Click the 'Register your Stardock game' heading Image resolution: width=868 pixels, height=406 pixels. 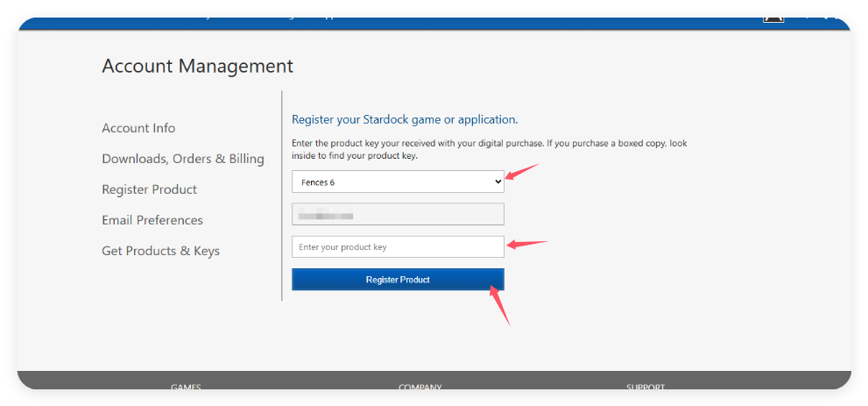click(x=405, y=119)
